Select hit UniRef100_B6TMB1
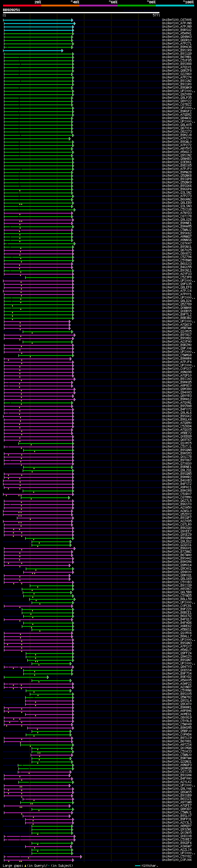197x868 pixels. point(177,57)
